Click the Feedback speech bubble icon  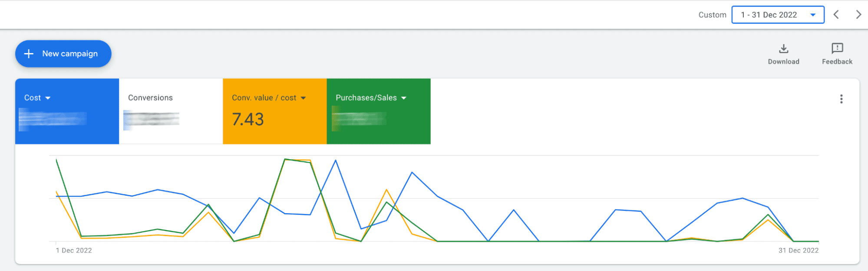click(x=837, y=48)
